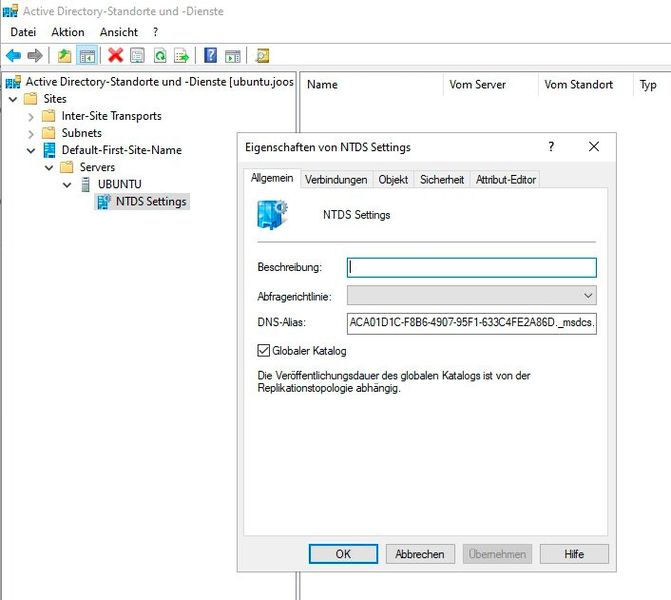671x600 pixels.
Task: Switch to the Sicherheit tab
Action: 442,180
